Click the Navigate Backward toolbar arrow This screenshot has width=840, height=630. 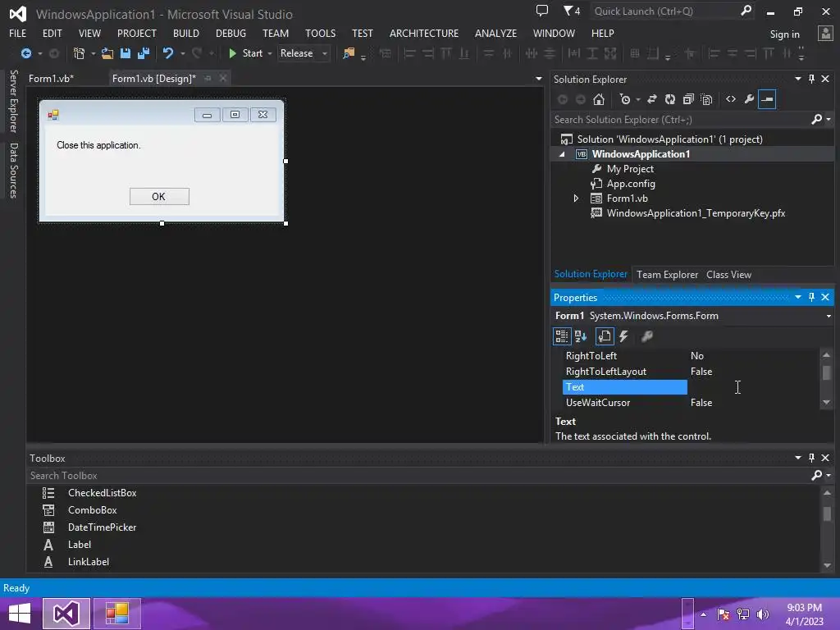[x=25, y=53]
